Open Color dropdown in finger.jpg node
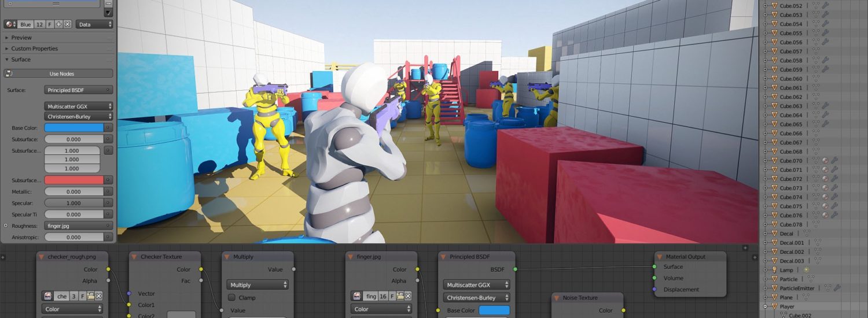The image size is (868, 318). tap(381, 309)
